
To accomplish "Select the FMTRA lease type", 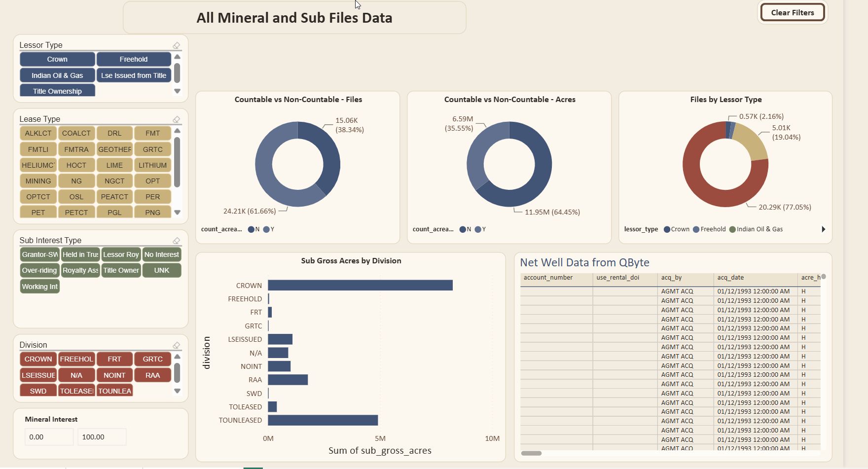I will (x=76, y=149).
